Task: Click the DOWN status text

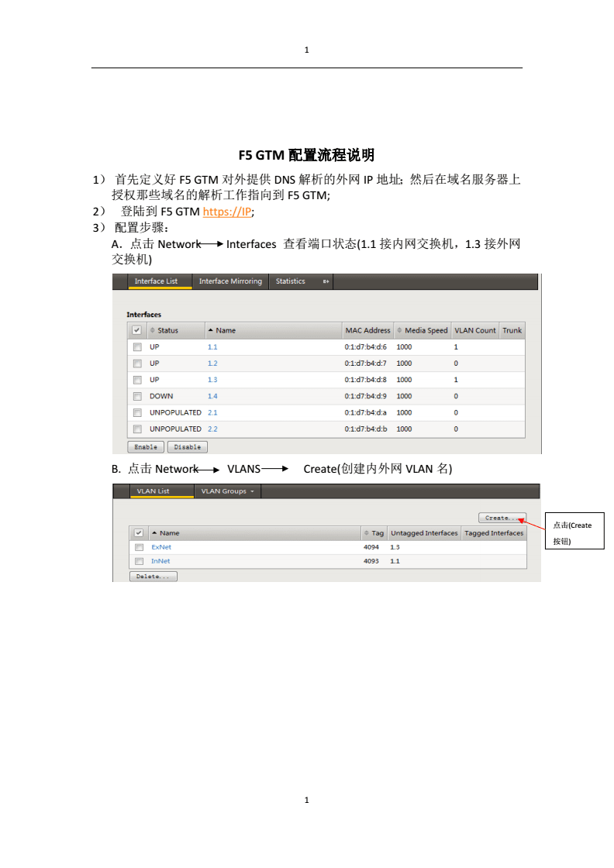Action: 161,396
